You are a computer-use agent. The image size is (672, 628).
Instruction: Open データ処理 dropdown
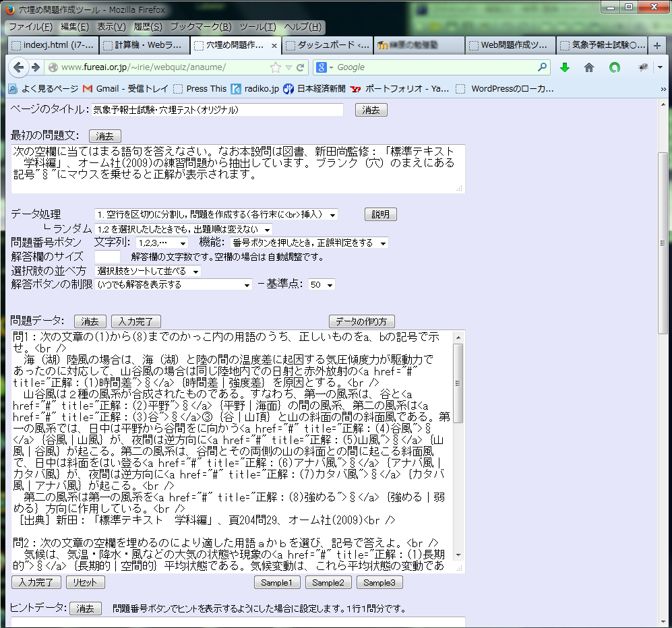tap(216, 214)
